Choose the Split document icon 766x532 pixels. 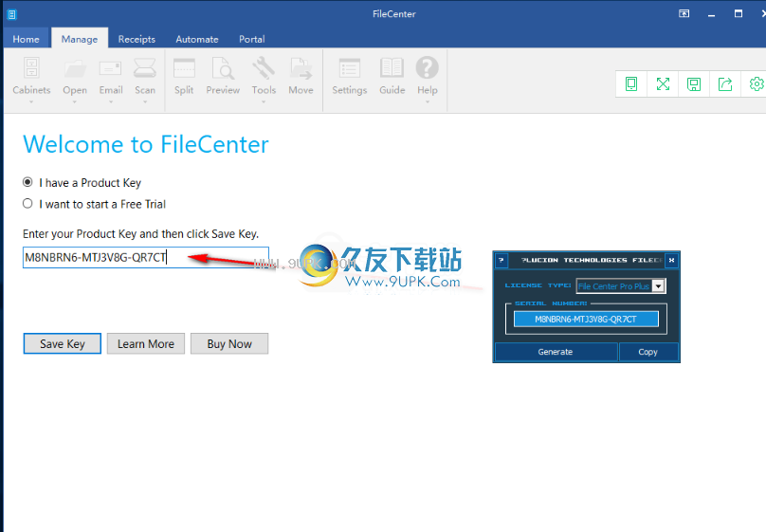(x=184, y=68)
